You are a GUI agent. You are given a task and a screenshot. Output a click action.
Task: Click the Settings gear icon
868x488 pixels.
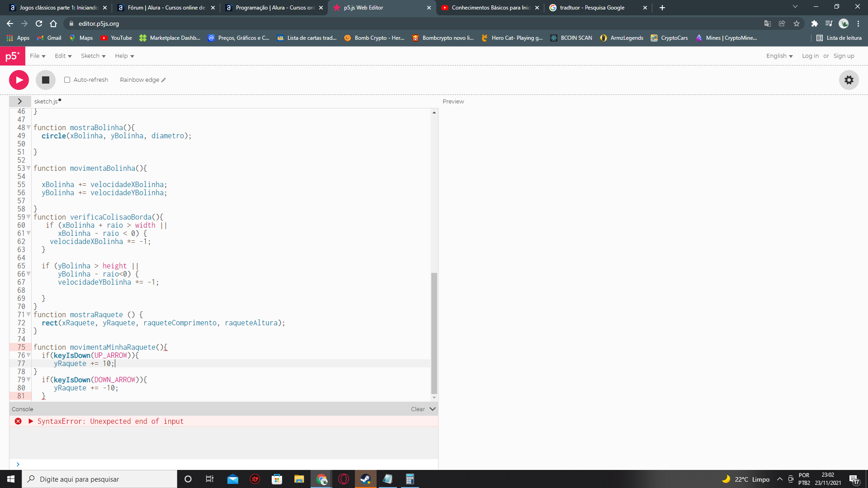(849, 80)
